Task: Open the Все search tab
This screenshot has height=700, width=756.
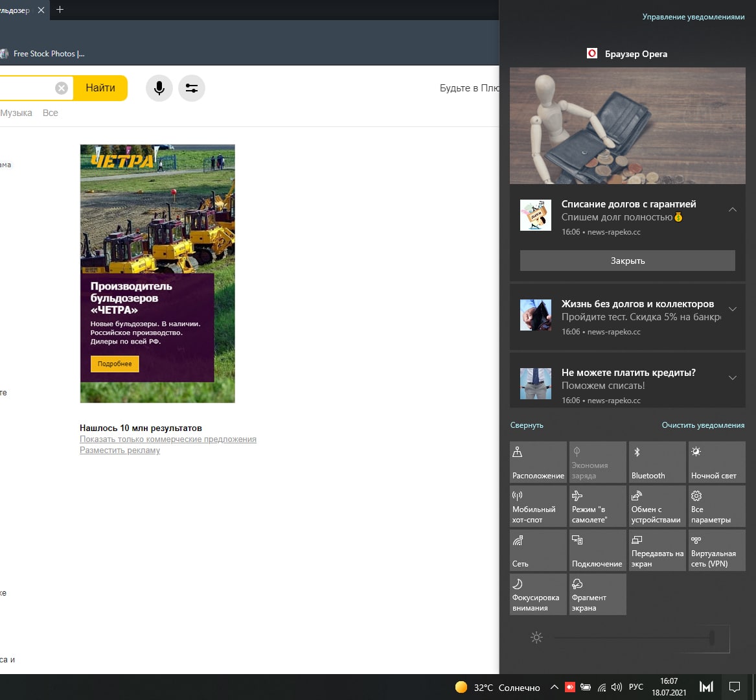Action: click(50, 113)
